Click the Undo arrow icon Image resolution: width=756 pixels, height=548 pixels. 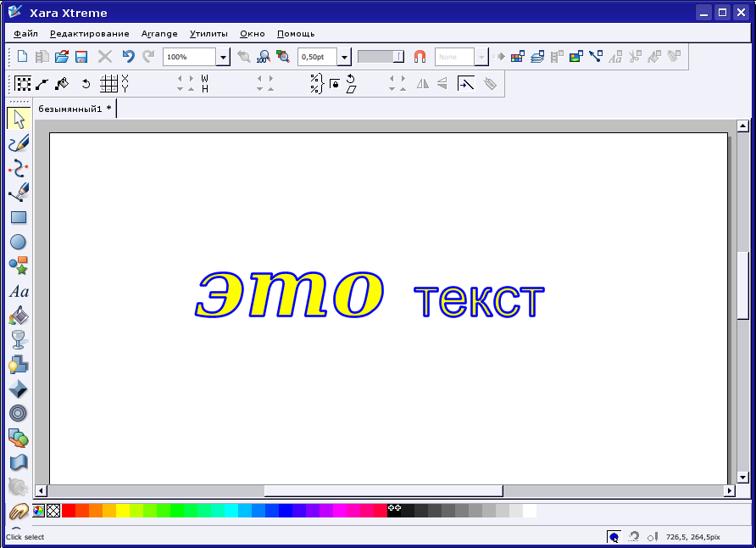pos(128,57)
